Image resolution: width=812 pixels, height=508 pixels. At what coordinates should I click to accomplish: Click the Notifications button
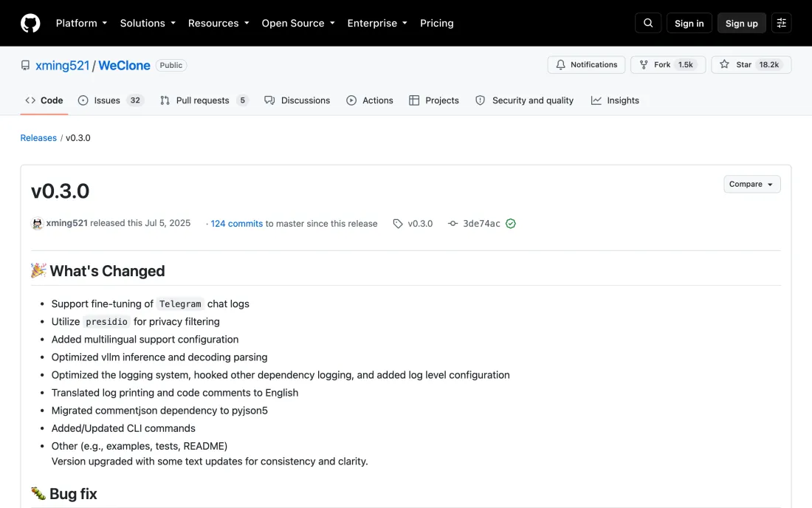pos(586,65)
